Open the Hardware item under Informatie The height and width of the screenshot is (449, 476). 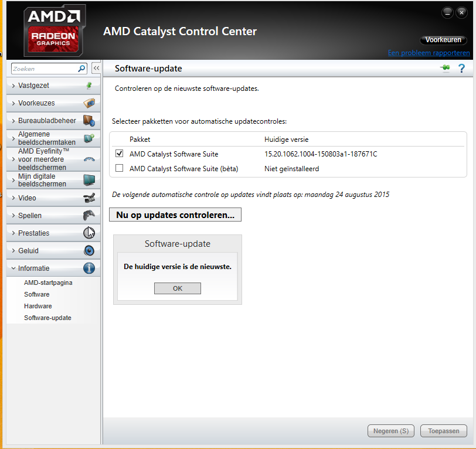tap(38, 306)
